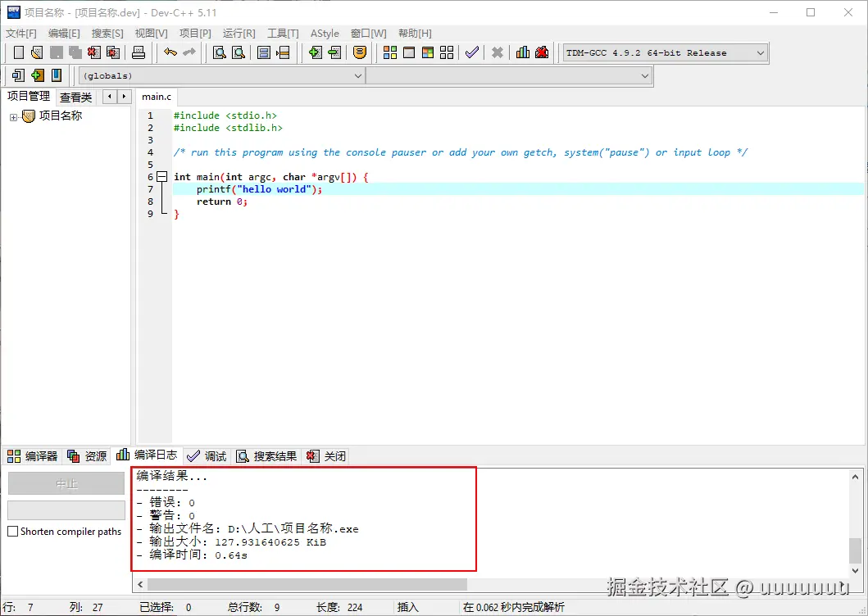The height and width of the screenshot is (616, 868).
Task: Click the Insert snippet icon in second toolbar
Action: 18,75
